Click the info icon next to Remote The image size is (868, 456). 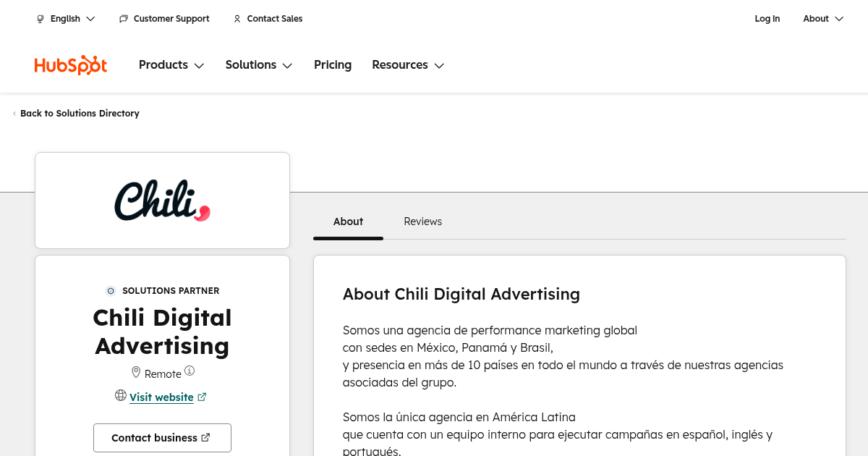pyautogui.click(x=190, y=371)
